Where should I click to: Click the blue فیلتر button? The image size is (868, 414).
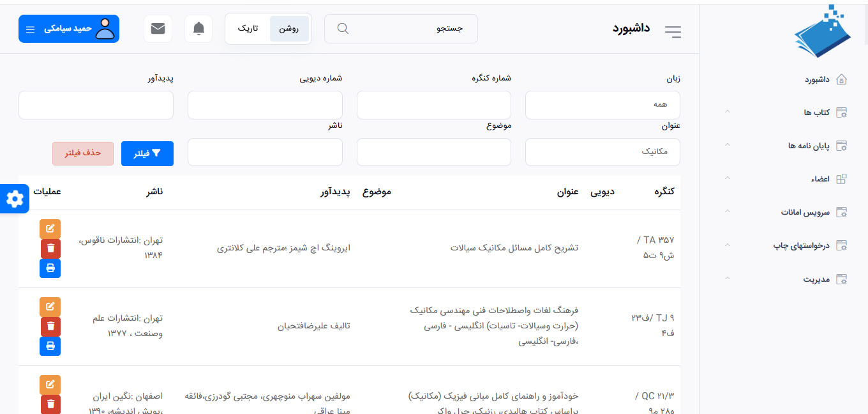tap(147, 154)
